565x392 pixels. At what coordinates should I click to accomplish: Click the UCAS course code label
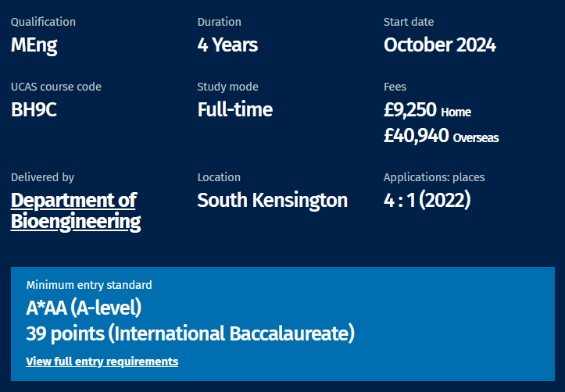click(55, 87)
